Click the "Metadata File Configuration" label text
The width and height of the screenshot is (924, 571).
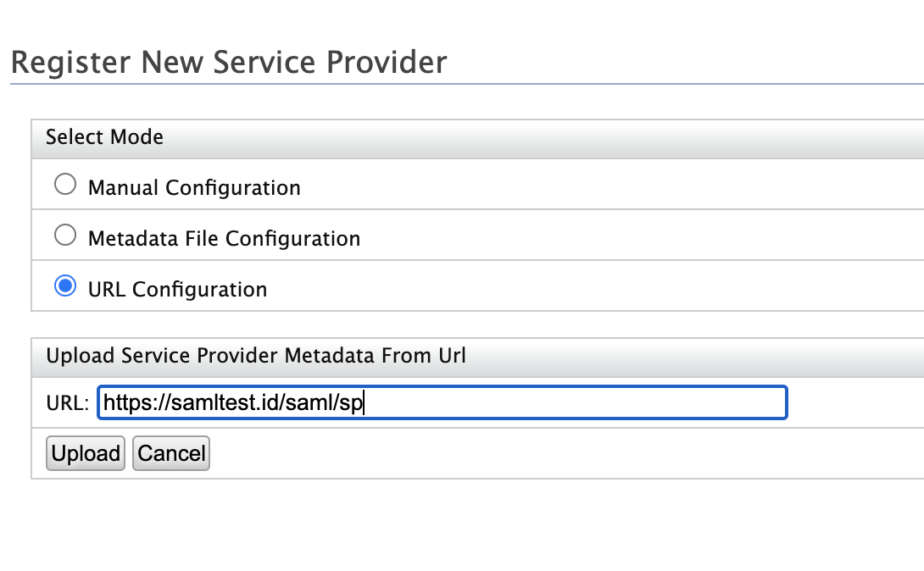tap(224, 239)
